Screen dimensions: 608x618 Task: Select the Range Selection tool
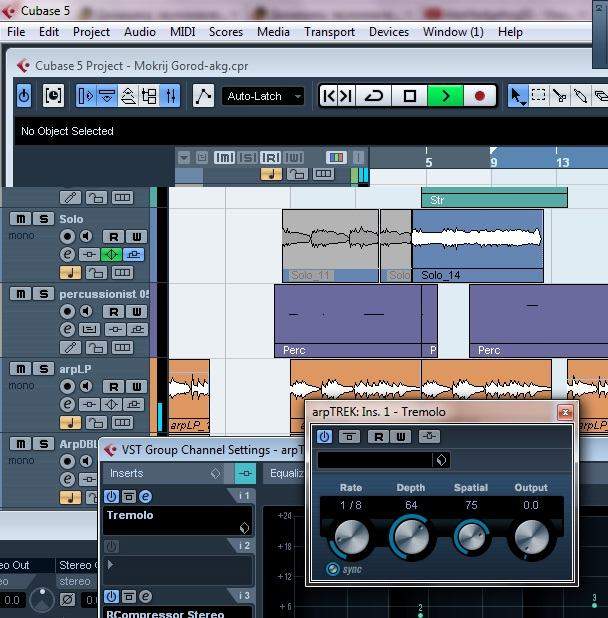click(538, 96)
